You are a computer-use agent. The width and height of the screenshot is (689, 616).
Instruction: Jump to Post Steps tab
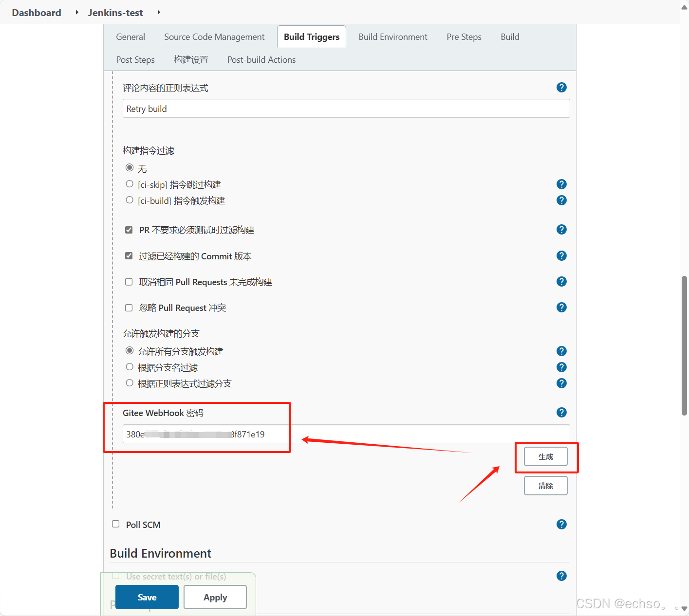[x=135, y=60]
